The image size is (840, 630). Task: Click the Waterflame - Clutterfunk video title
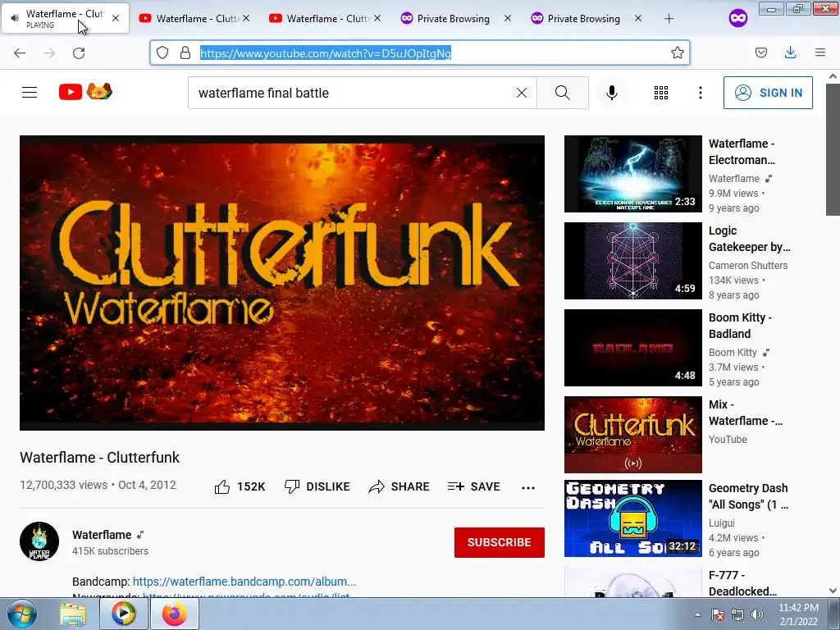point(99,458)
